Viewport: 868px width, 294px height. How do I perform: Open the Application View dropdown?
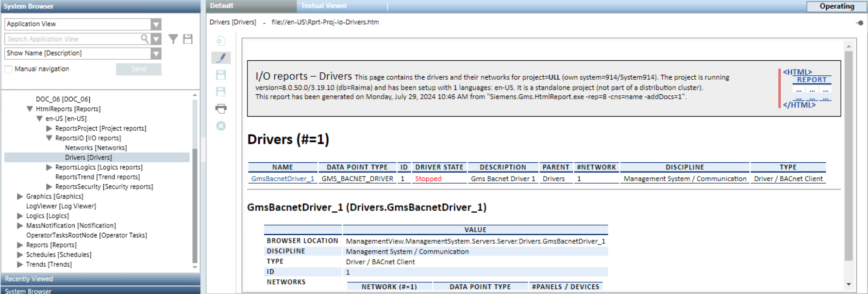point(156,24)
